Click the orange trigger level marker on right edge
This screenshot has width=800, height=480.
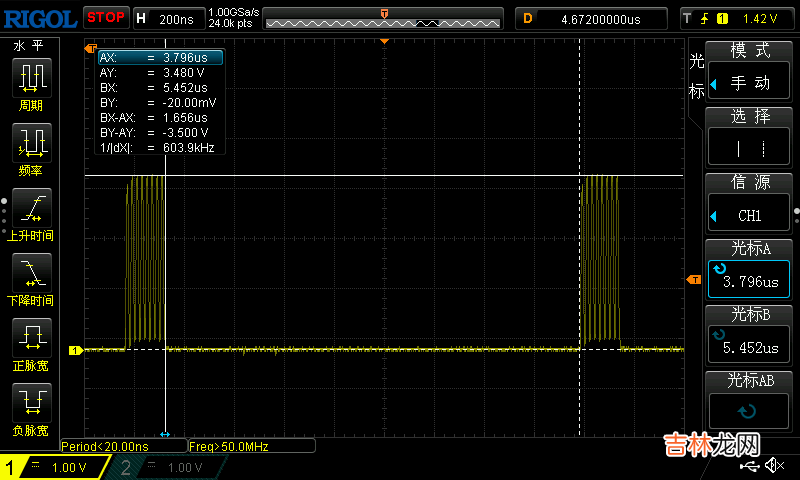pyautogui.click(x=689, y=281)
